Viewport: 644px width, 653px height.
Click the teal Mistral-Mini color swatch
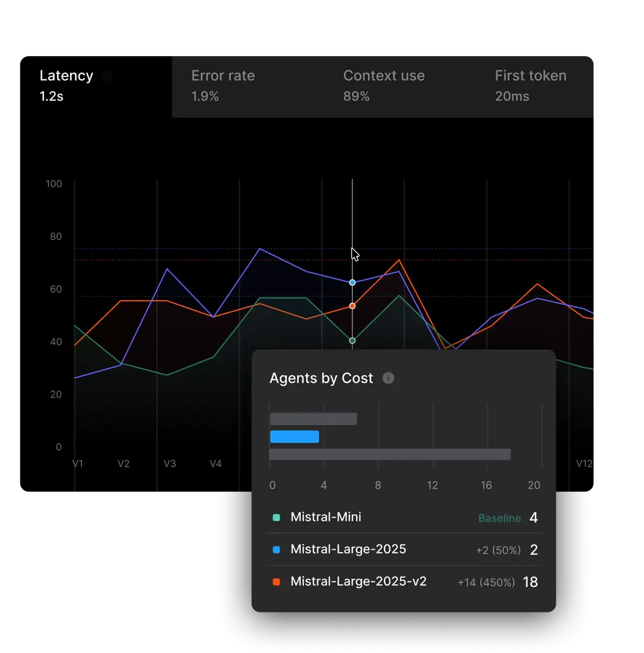click(276, 518)
